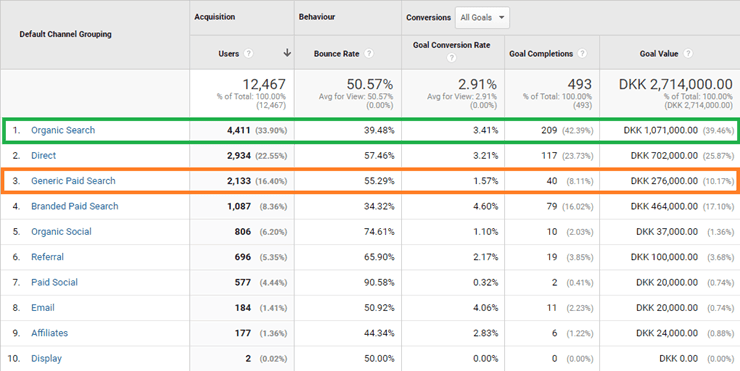740x371 pixels.
Task: Expand the All Goals dropdown
Action: coord(482,17)
